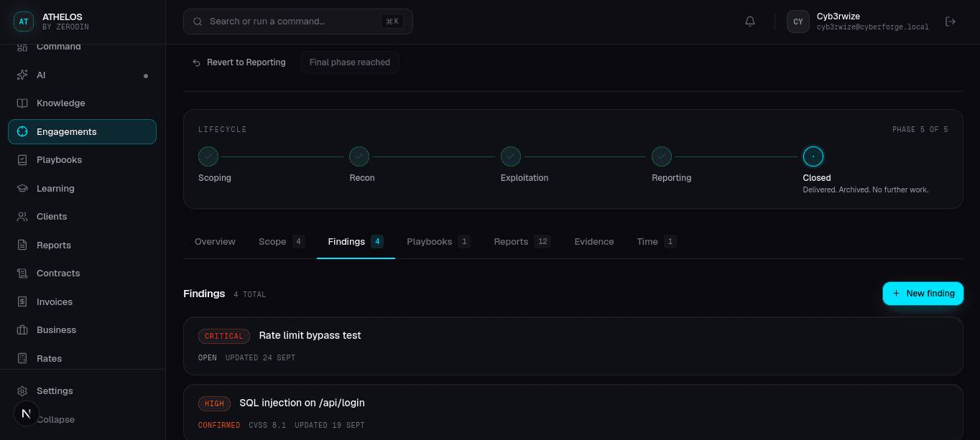
Task: Click the AI sparkle icon in sidebar
Action: click(x=22, y=75)
